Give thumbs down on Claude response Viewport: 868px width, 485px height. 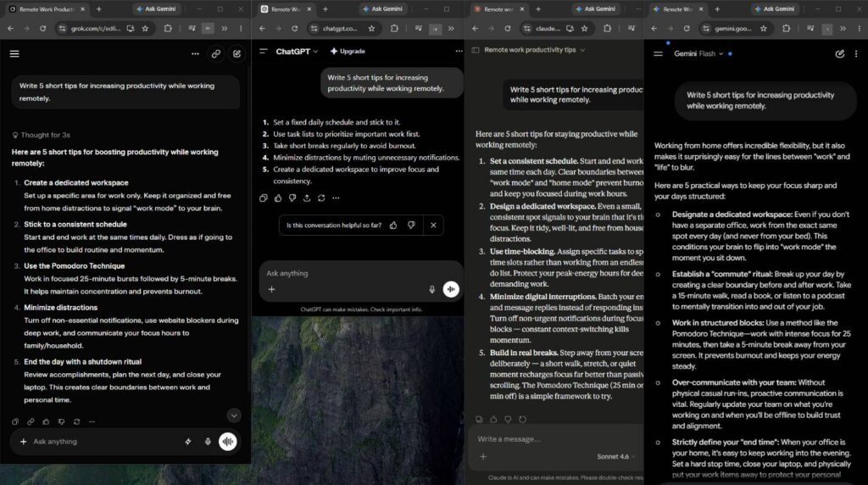tap(508, 420)
